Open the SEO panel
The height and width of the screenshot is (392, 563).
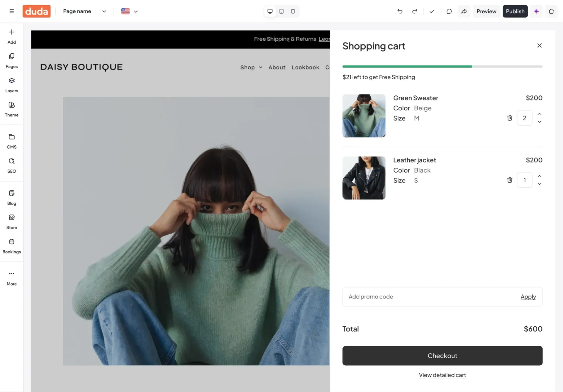click(x=12, y=165)
